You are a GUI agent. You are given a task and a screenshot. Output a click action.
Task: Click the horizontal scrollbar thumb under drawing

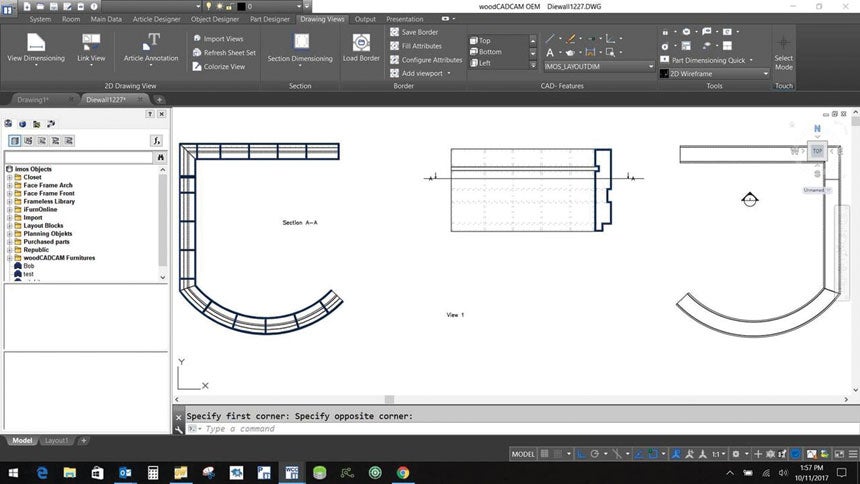(x=389, y=399)
